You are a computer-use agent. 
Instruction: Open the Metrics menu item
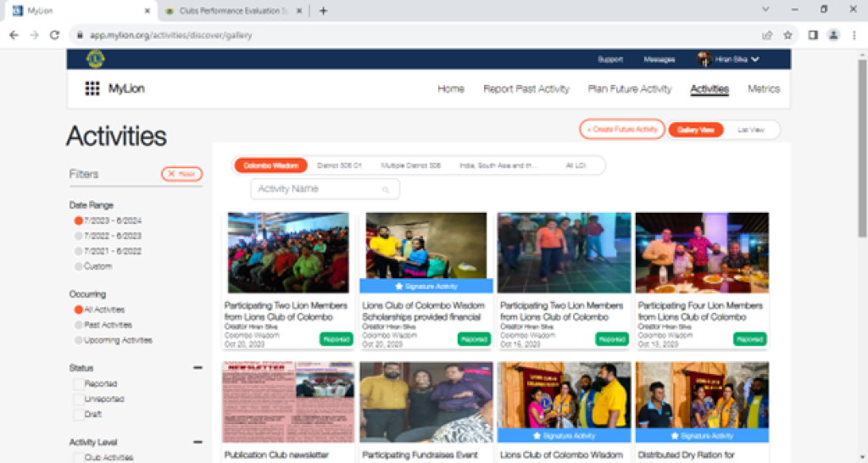(x=764, y=88)
